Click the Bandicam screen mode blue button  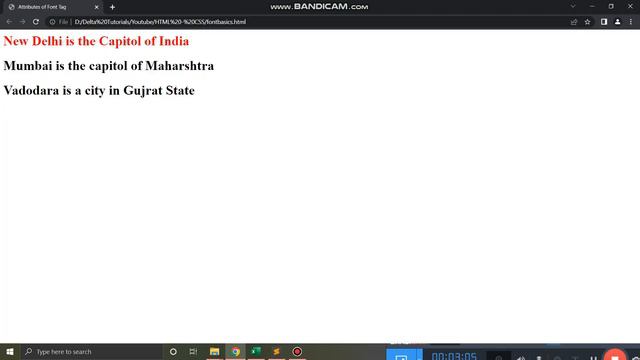click(x=401, y=355)
